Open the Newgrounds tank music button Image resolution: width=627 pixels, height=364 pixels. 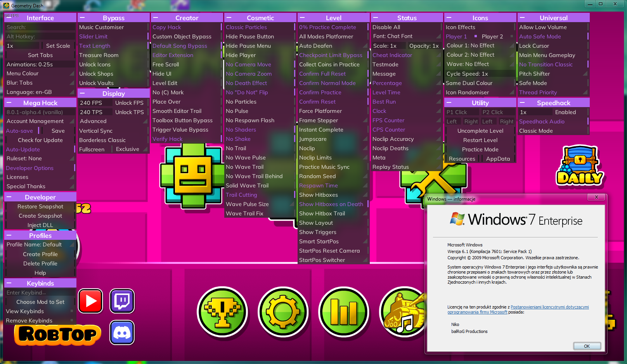pos(402,312)
